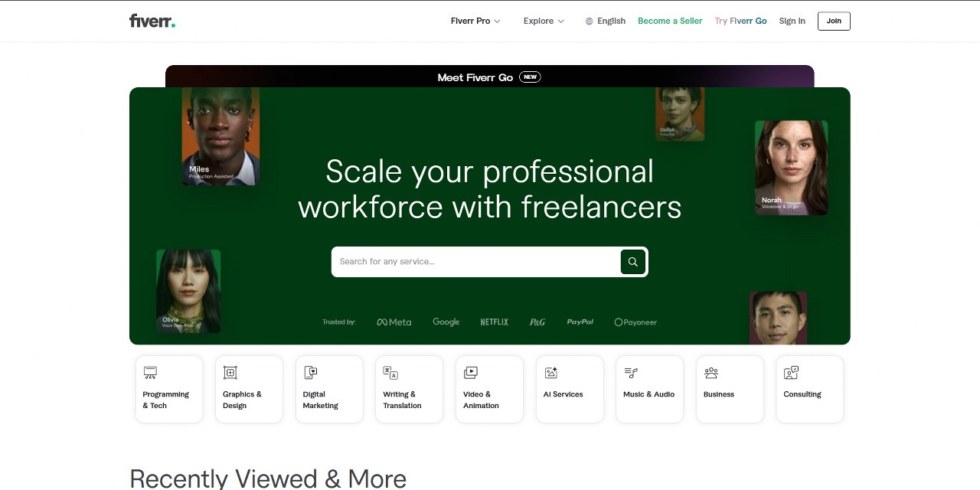Screen dimensions: 980x490
Task: Click the Norah freelancer photo
Action: [791, 168]
